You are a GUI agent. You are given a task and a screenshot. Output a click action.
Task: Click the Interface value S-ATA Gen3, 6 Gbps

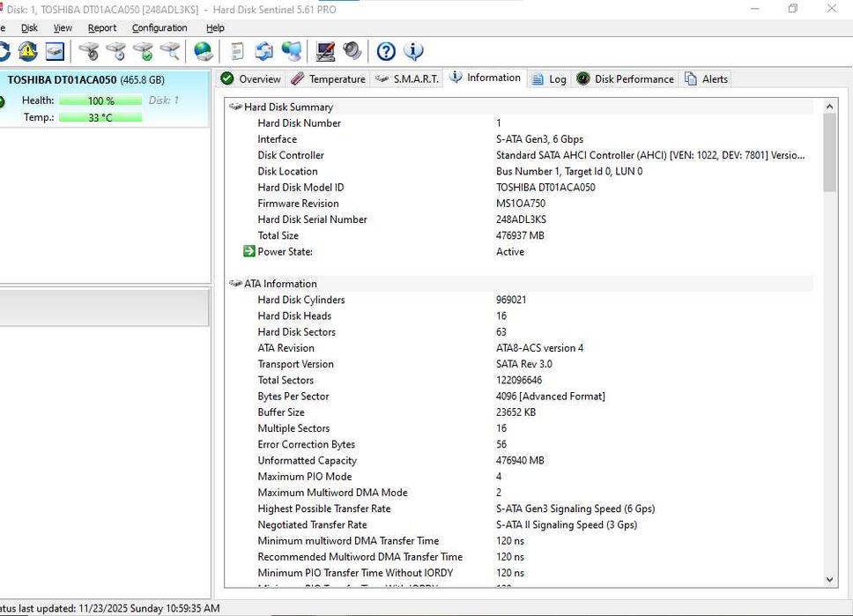(539, 138)
